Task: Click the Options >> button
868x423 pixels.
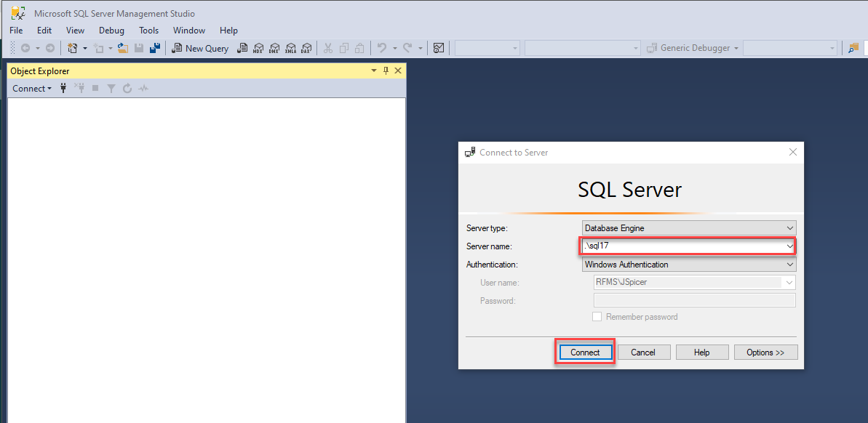Action: click(x=765, y=352)
